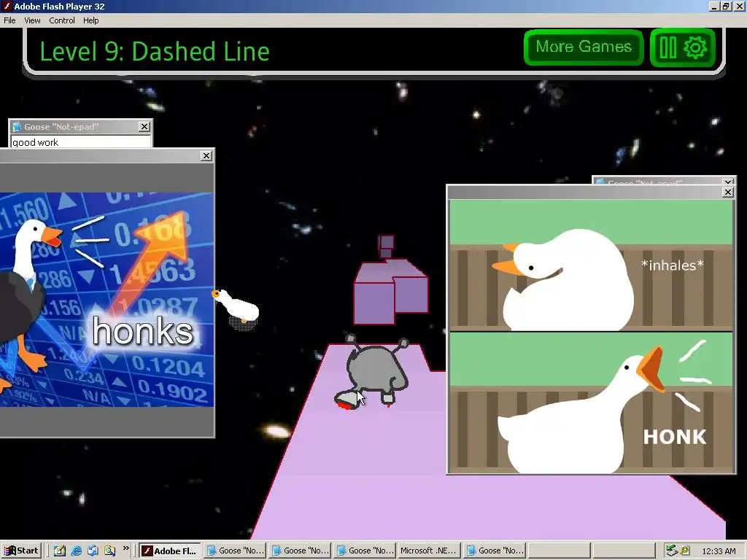Minimize the Adobe Flash Player window
Image resolution: width=747 pixels, height=560 pixels.
click(x=713, y=6)
